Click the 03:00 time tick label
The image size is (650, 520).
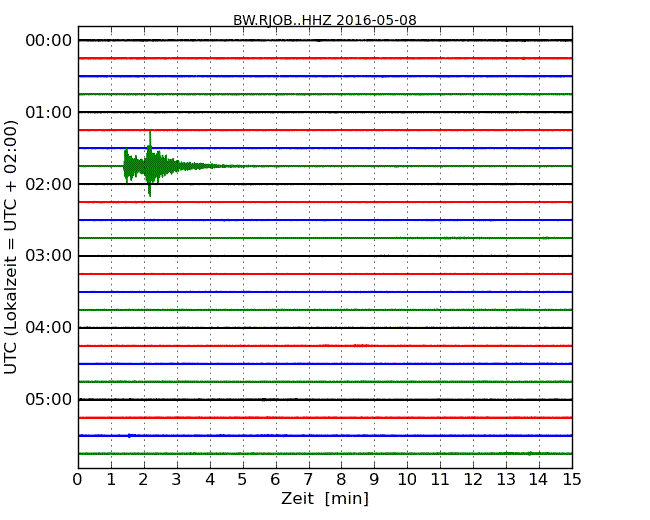click(x=49, y=255)
